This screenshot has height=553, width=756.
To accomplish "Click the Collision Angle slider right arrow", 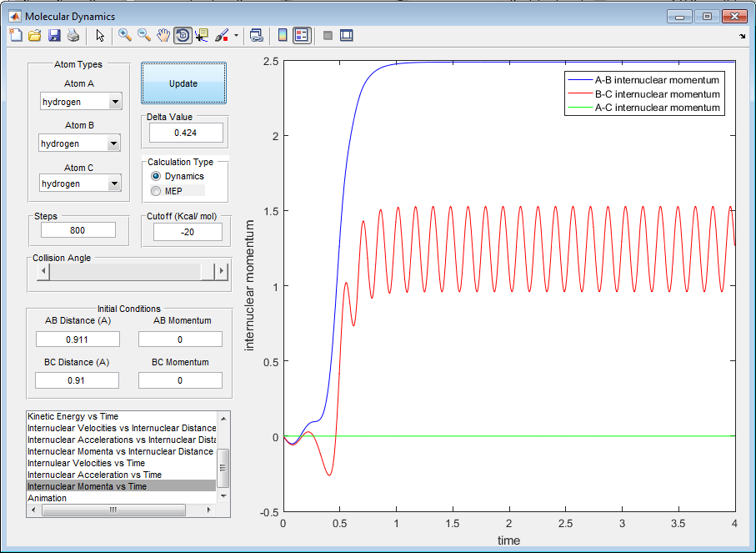I will coord(222,271).
